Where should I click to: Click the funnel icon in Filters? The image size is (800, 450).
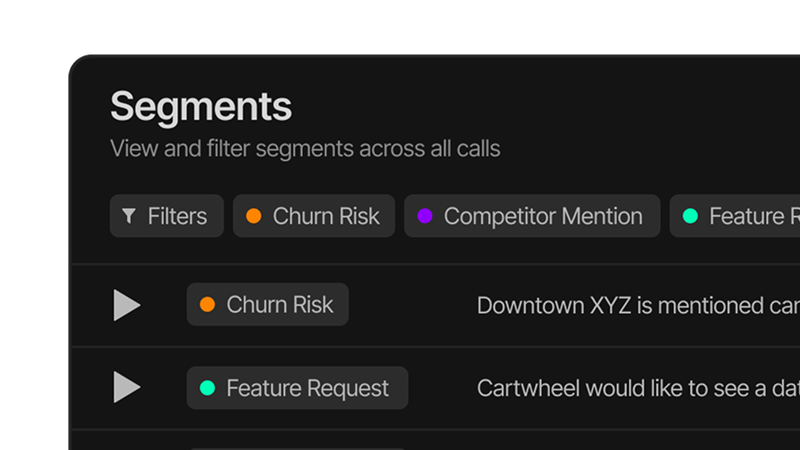tap(128, 216)
